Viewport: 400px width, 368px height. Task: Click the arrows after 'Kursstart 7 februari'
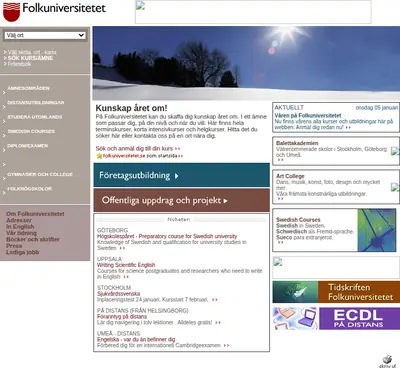click(x=215, y=300)
